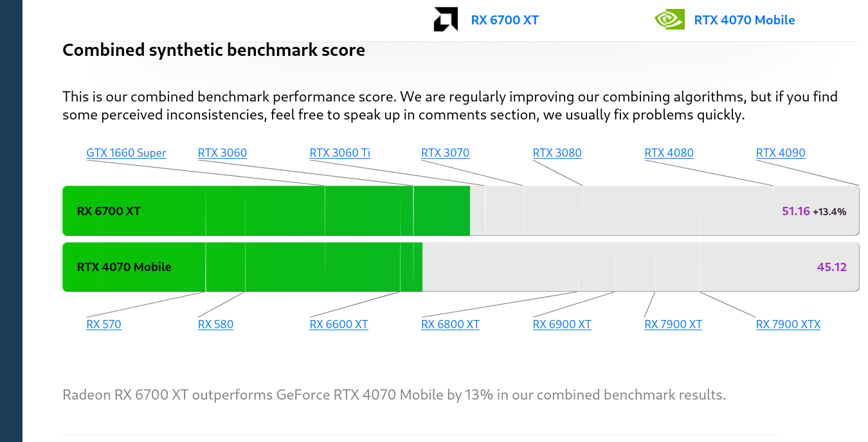Image resolution: width=868 pixels, height=442 pixels.
Task: Click the Nvidia logo icon
Action: pos(669,20)
